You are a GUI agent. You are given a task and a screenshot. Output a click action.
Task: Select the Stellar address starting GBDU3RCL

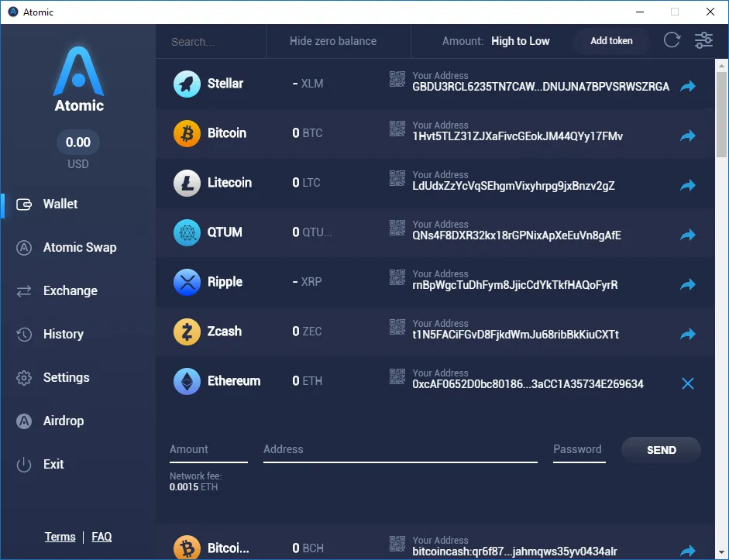point(541,87)
